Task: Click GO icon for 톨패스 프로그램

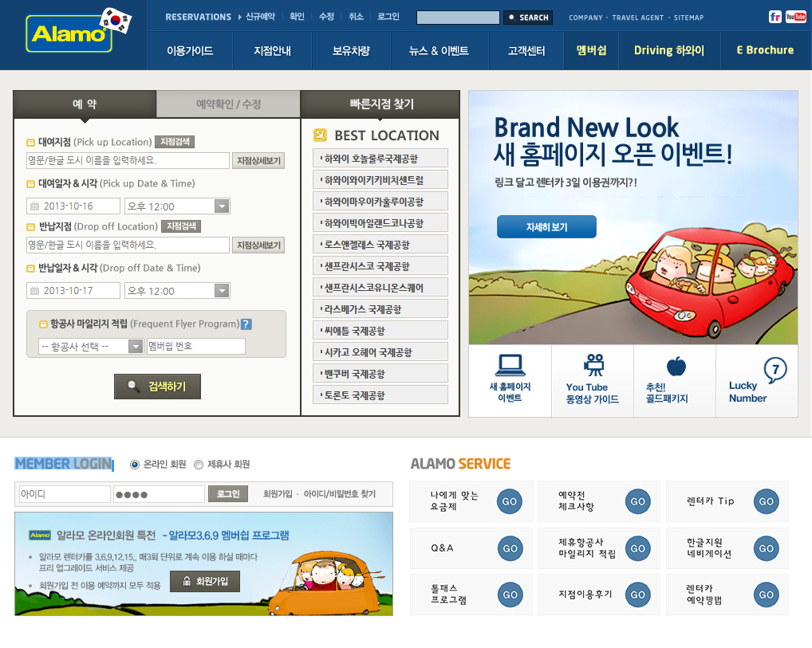Action: [x=510, y=595]
